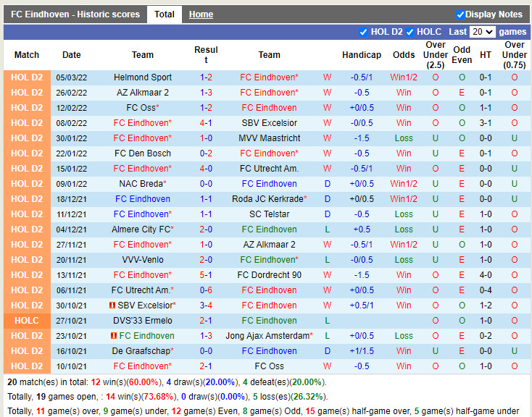532x417 pixels.
Task: Click SC Telstar team name
Action: click(269, 214)
